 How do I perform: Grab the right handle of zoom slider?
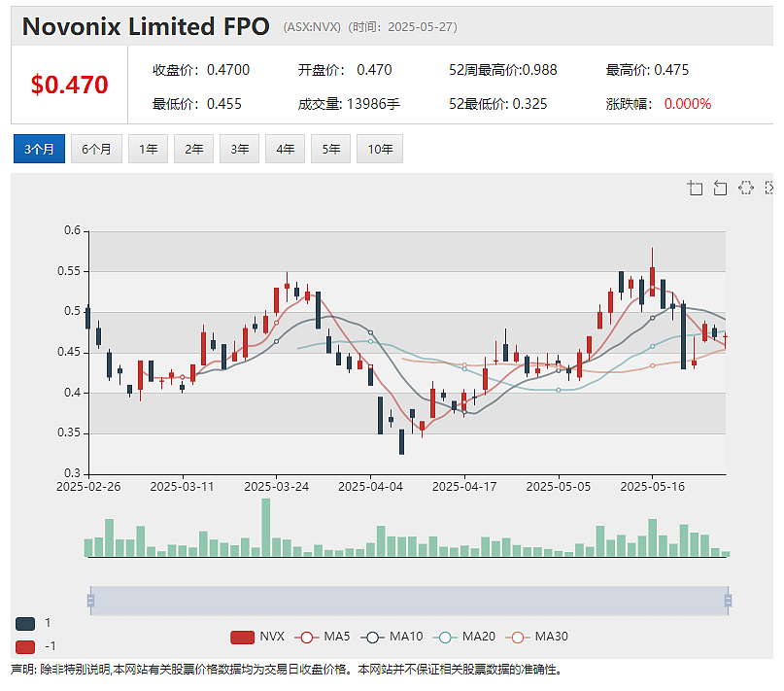pyautogui.click(x=728, y=601)
